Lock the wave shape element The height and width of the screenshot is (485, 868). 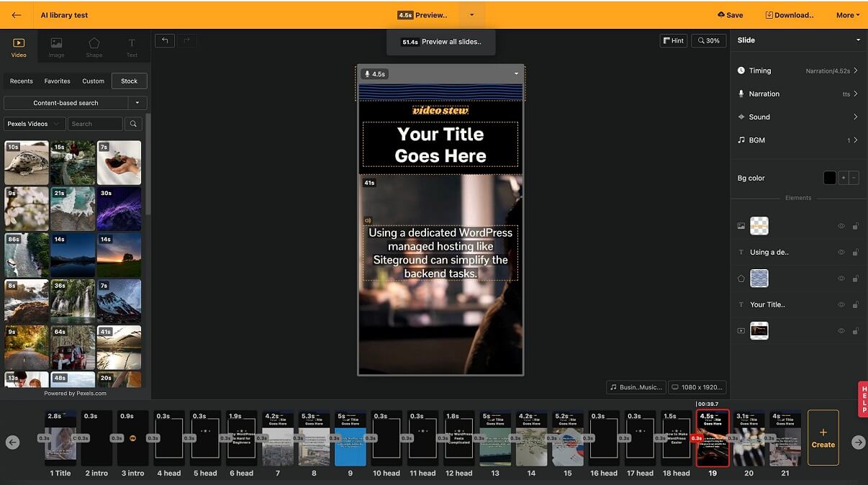pyautogui.click(x=855, y=278)
